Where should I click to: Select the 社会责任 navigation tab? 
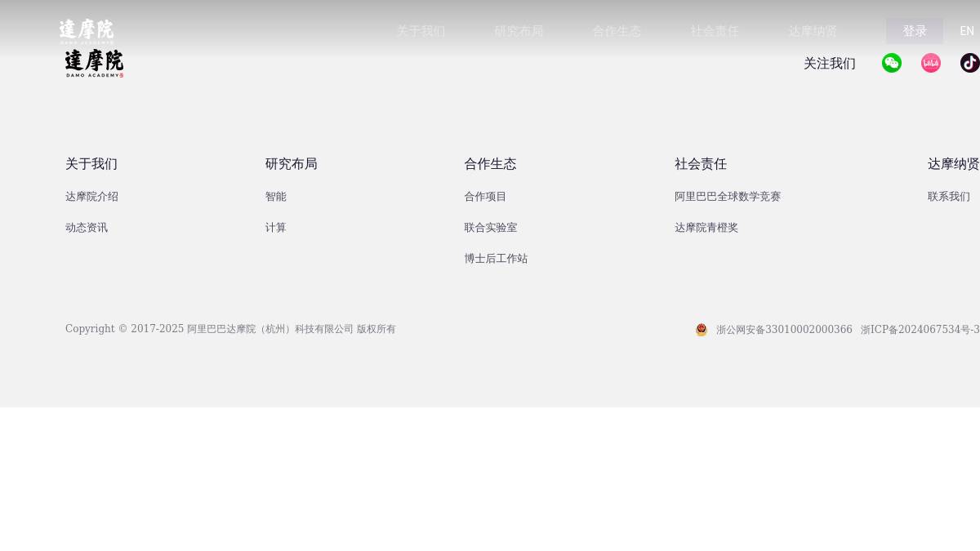(x=715, y=31)
